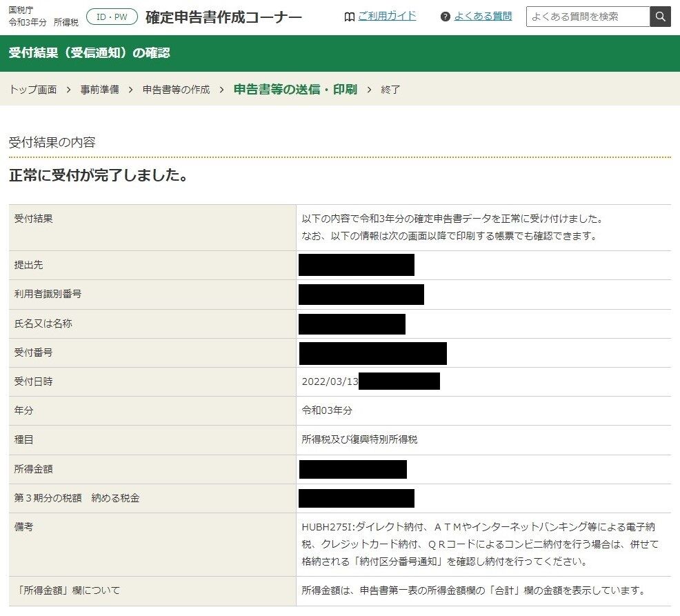The image size is (680, 616).
Task: Select the 申告書等の作成 breadcrumb step
Action: (176, 90)
